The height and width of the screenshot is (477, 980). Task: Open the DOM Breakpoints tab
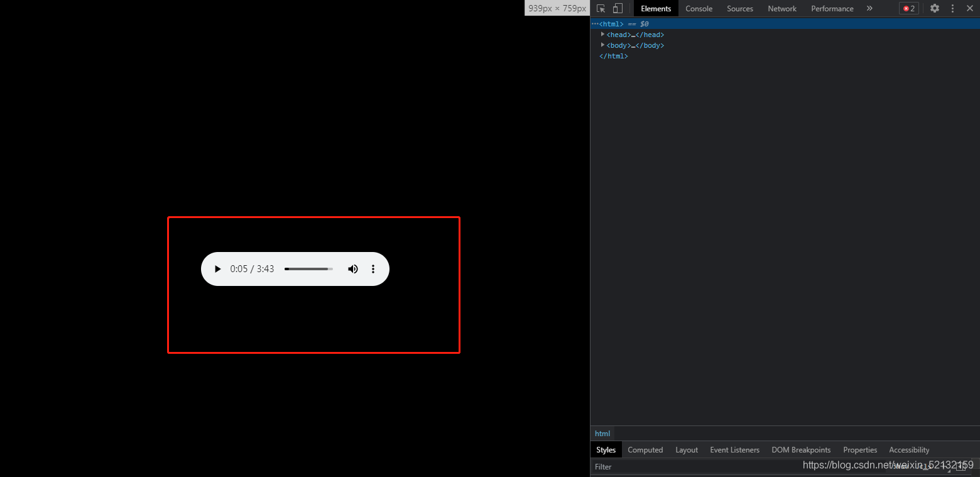801,450
